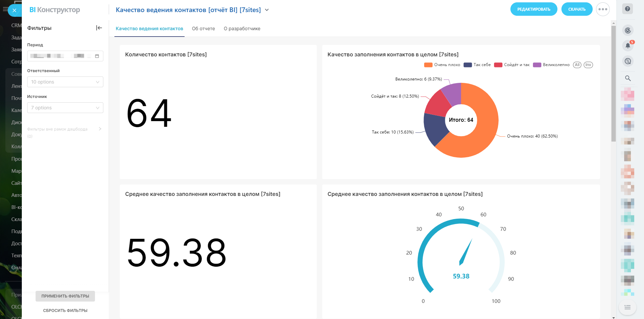
Task: Click the СКАЧАТЬ button
Action: [577, 9]
